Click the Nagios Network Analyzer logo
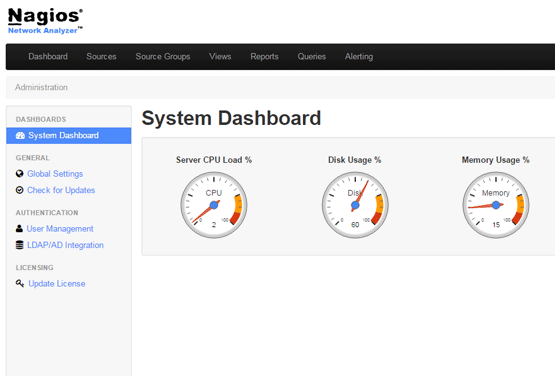The width and height of the screenshot is (555, 376). tap(45, 21)
